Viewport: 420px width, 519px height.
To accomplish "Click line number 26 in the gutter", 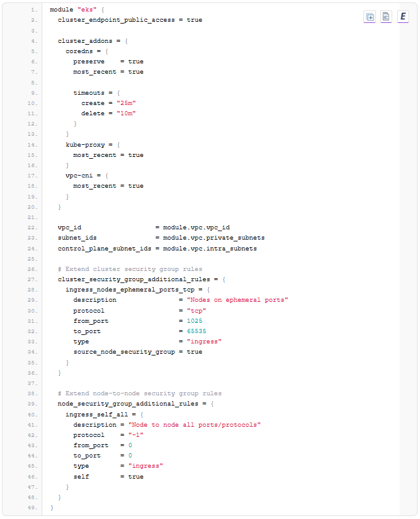I will pyautogui.click(x=33, y=269).
